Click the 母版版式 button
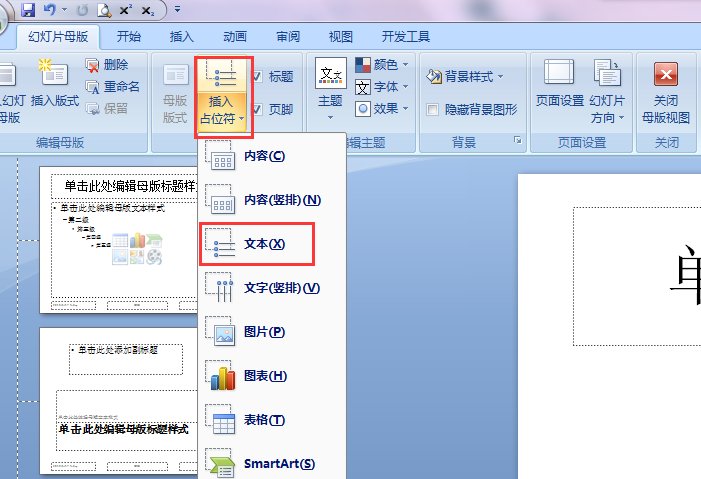701x479 pixels. (175, 94)
